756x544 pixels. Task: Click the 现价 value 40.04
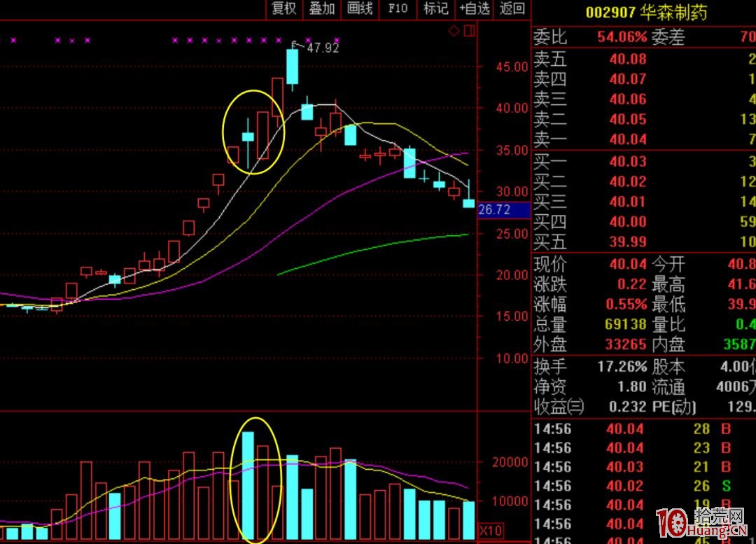click(627, 264)
